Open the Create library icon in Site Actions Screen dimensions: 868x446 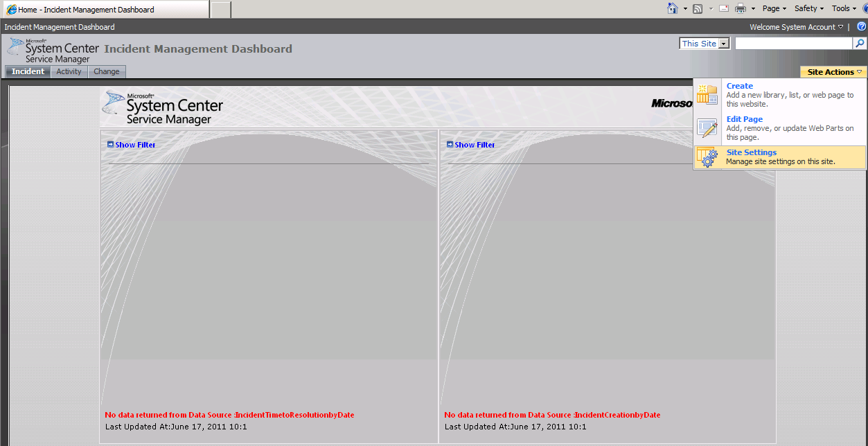[x=707, y=95]
